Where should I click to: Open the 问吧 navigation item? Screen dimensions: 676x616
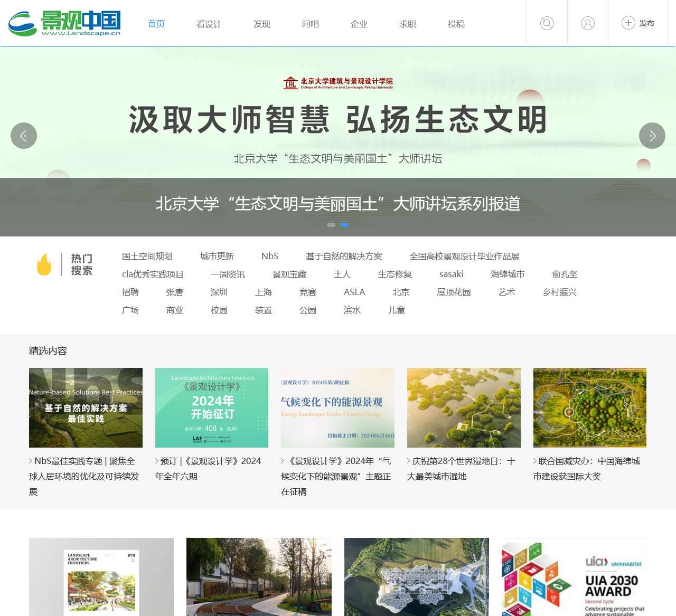(311, 24)
